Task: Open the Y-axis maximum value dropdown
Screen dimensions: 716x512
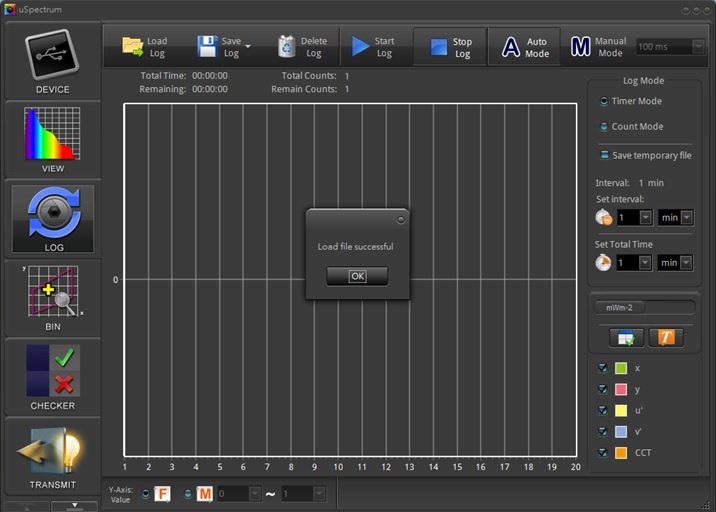Action: 319,494
